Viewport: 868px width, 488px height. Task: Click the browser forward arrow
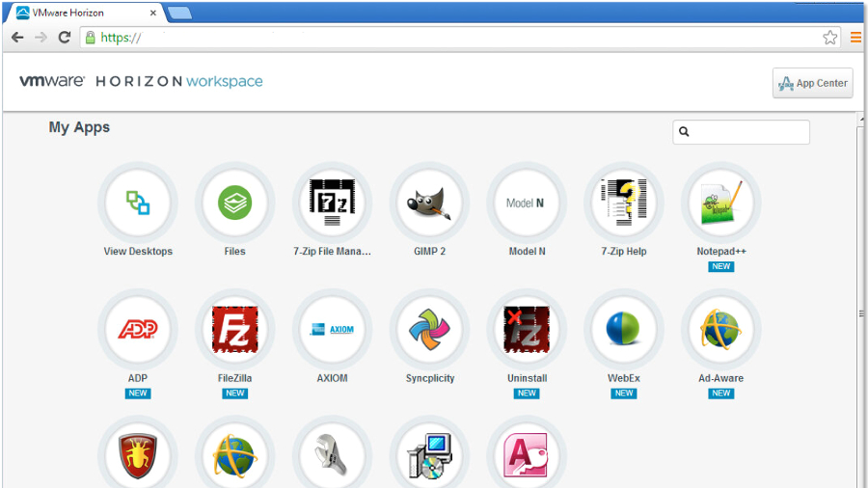coord(41,38)
